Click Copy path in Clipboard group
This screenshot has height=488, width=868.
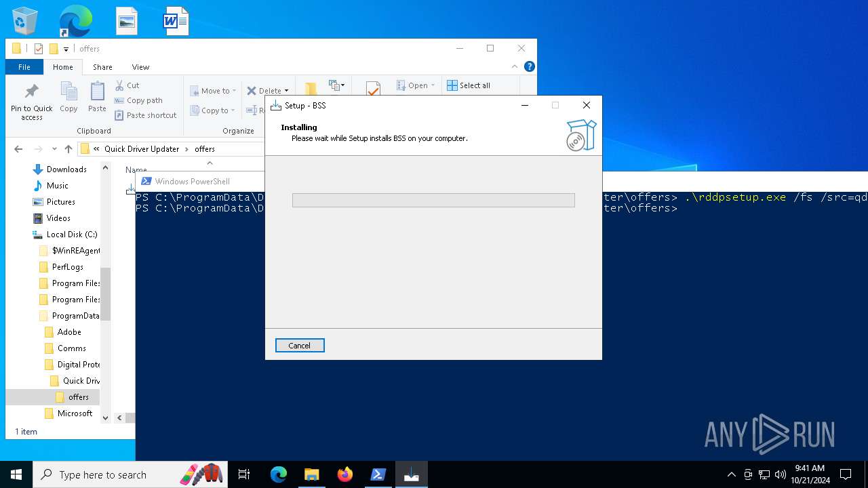pos(138,100)
